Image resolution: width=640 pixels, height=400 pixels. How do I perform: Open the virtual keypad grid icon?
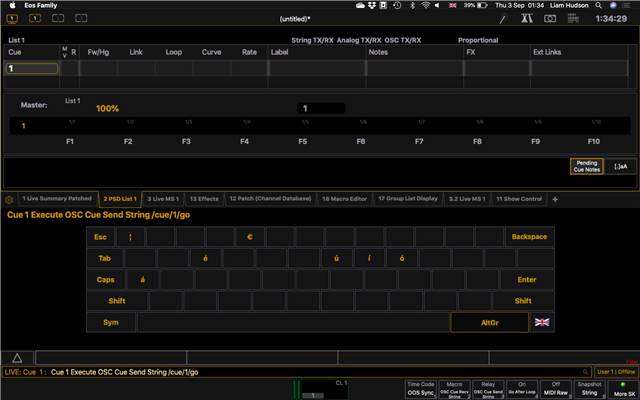573,18
